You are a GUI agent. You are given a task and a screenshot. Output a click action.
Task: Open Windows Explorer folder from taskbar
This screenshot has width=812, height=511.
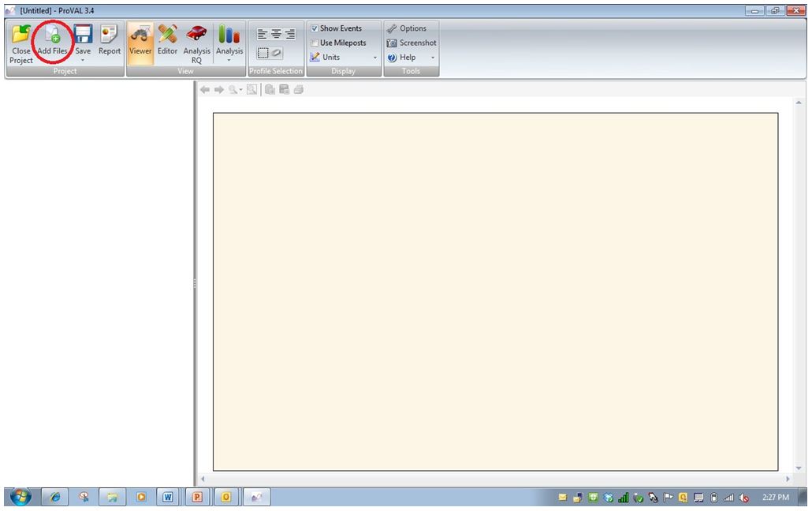pos(113,498)
